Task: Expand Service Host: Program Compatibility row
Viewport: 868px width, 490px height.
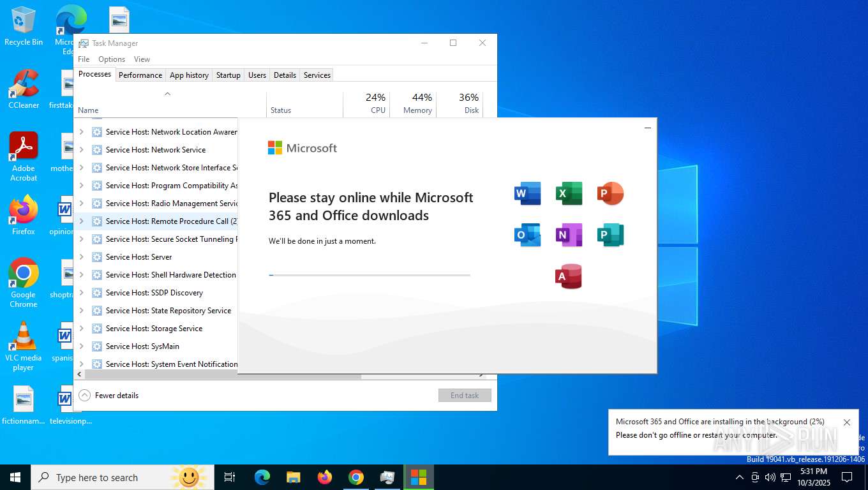Action: click(81, 186)
